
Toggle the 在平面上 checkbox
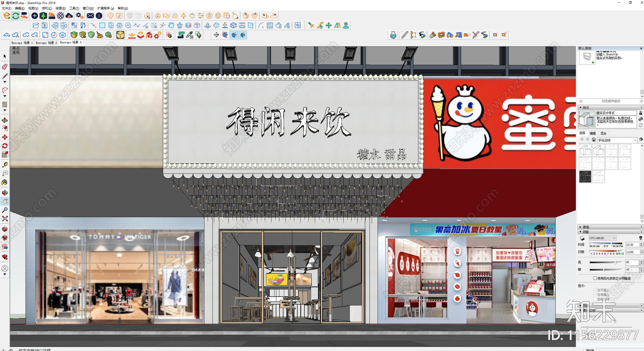[595, 290]
